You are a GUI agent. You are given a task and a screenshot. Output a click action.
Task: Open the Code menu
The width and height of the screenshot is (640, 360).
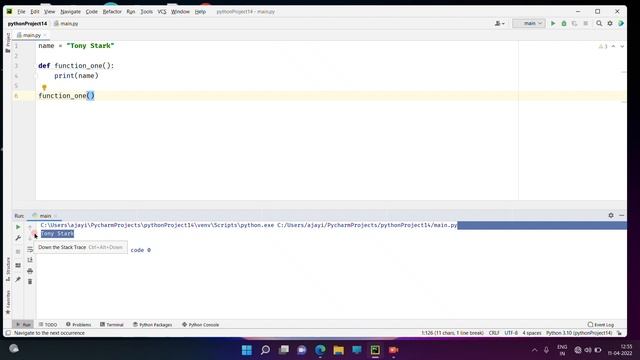(x=91, y=12)
